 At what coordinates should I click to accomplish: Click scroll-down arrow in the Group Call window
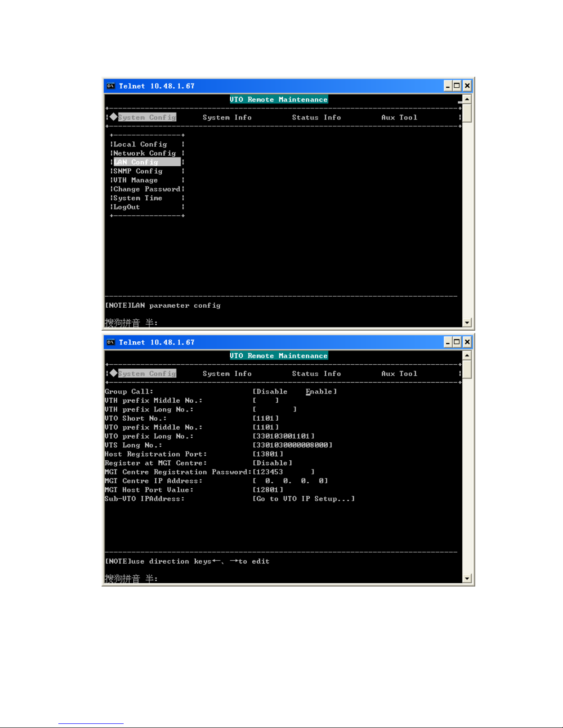coord(466,579)
